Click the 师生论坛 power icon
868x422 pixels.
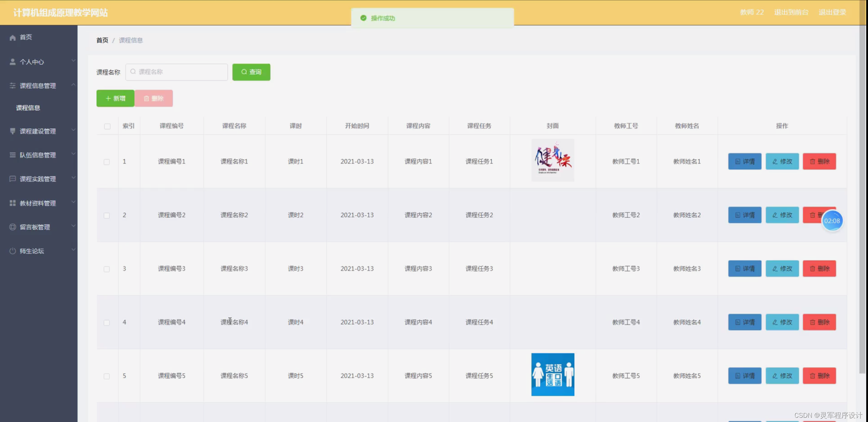(x=13, y=251)
